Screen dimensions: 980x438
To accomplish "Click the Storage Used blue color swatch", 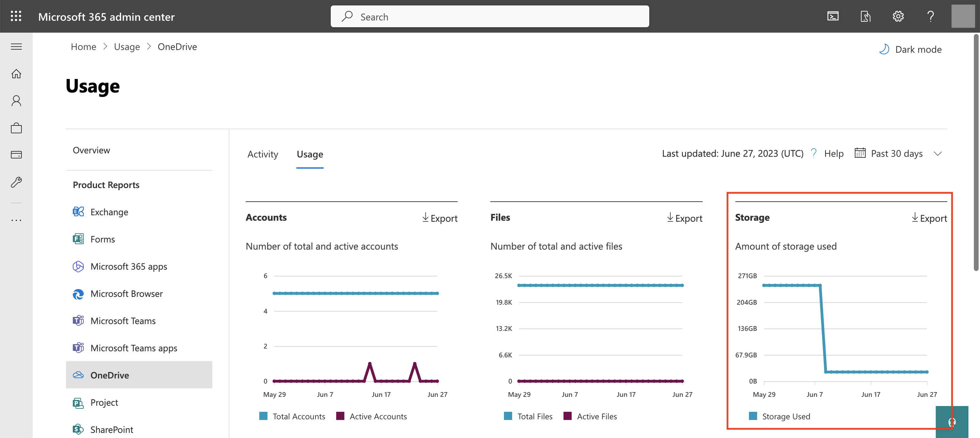I will [x=753, y=416].
